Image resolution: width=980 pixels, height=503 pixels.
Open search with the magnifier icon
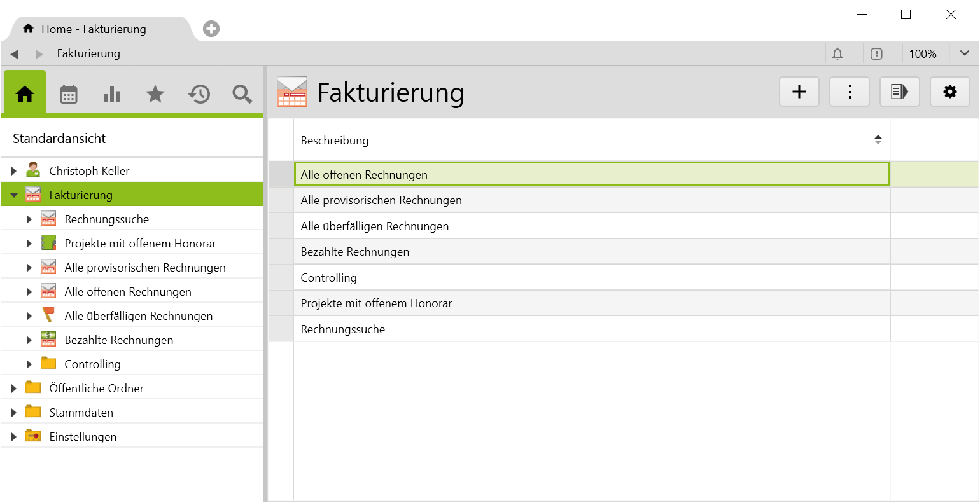coord(242,94)
